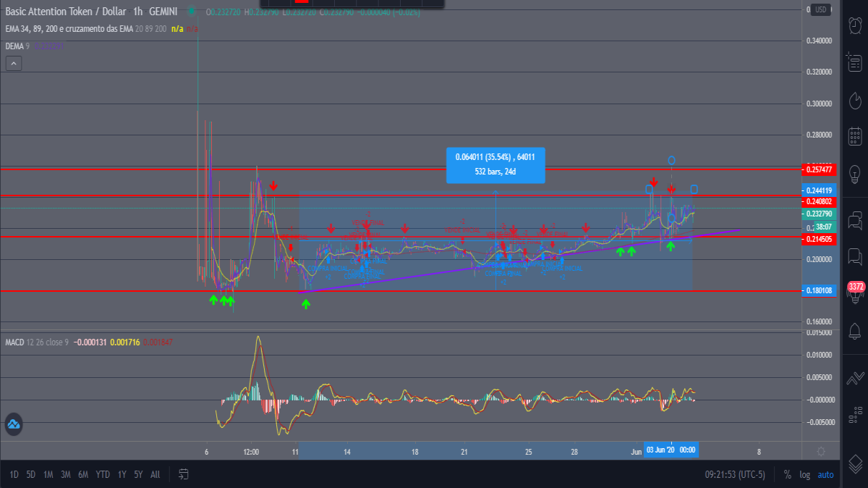
Task: Select the YTD time range
Action: (x=103, y=475)
